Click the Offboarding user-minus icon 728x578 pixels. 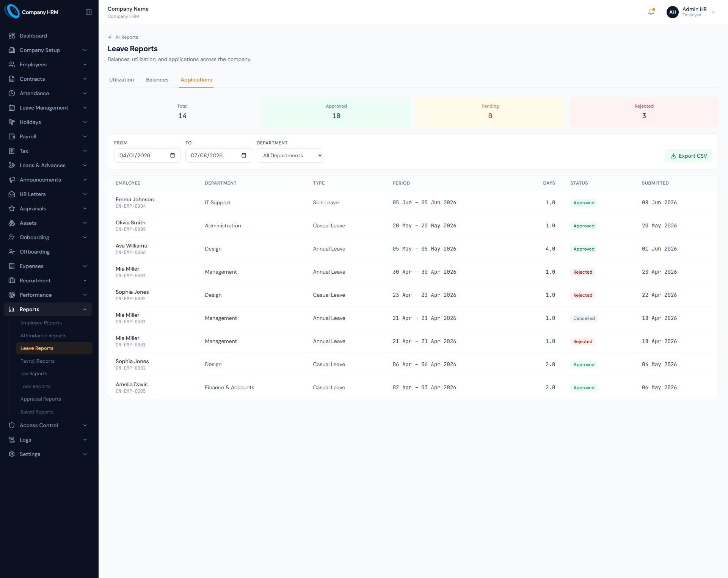pos(12,252)
